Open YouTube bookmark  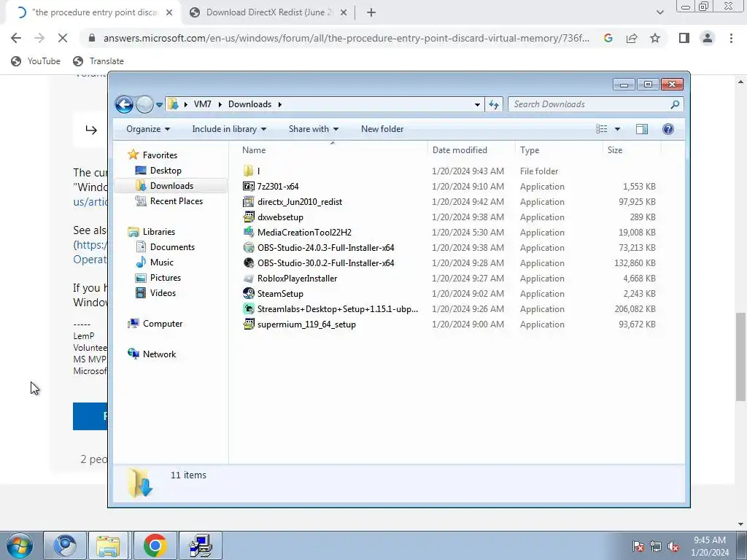click(x=36, y=61)
